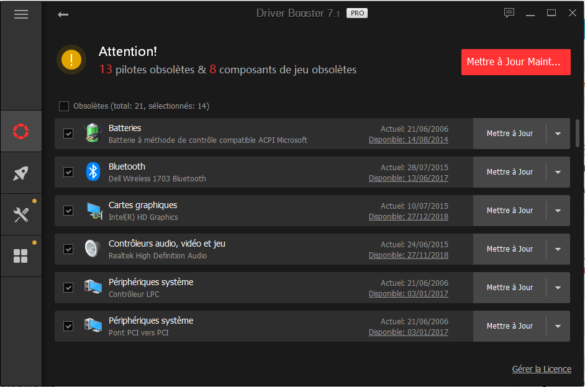Uncheck the Pont PCI vers PCI checkbox
585x387 pixels.
(x=68, y=326)
